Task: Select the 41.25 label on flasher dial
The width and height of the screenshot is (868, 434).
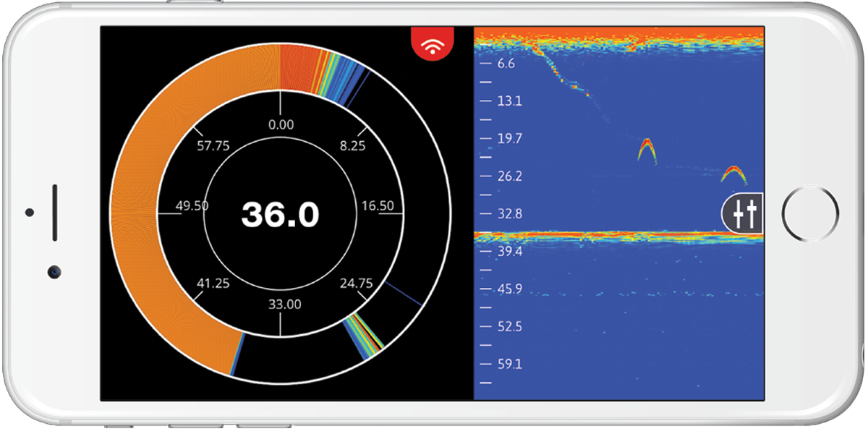Action: tap(213, 284)
